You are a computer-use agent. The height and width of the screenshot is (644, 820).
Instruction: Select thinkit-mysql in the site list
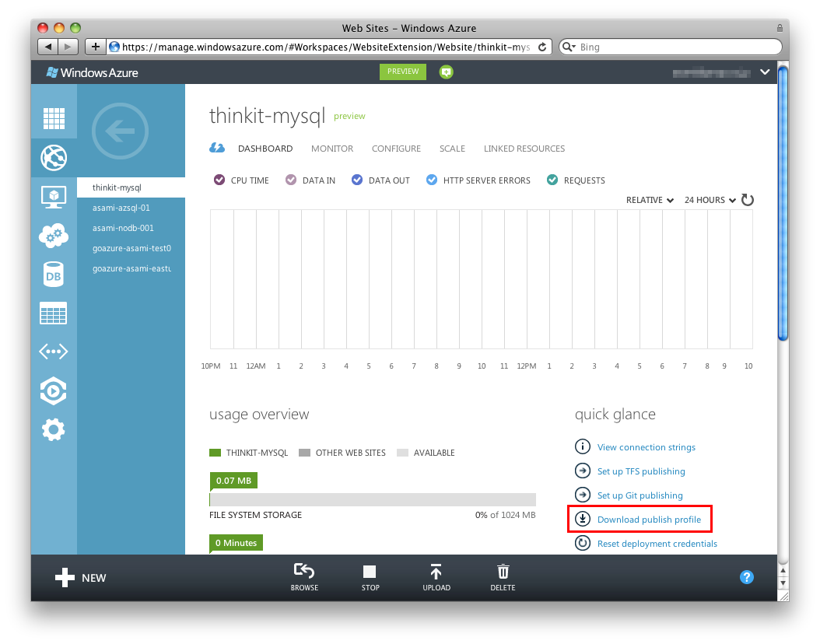pyautogui.click(x=131, y=187)
